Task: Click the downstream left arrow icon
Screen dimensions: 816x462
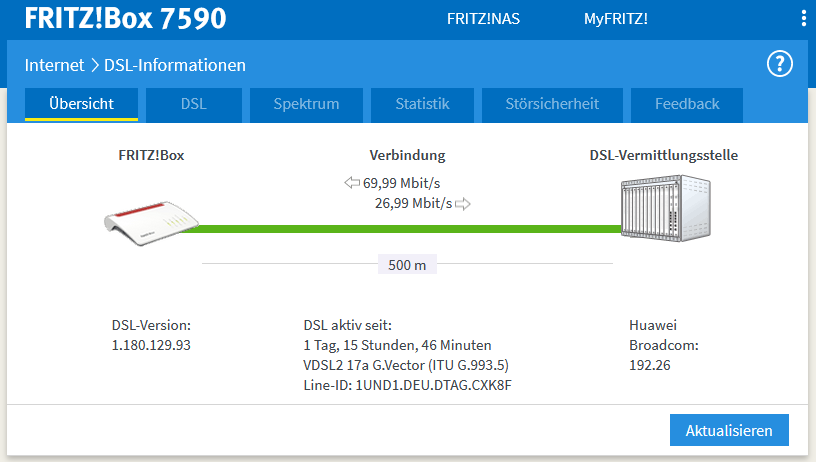Action: tap(352, 183)
